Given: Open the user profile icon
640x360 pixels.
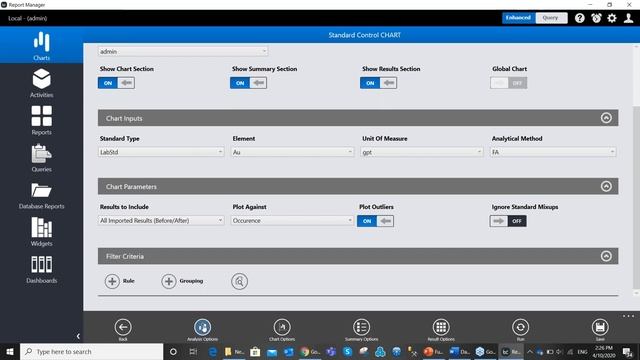Looking at the screenshot, I should (628, 18).
